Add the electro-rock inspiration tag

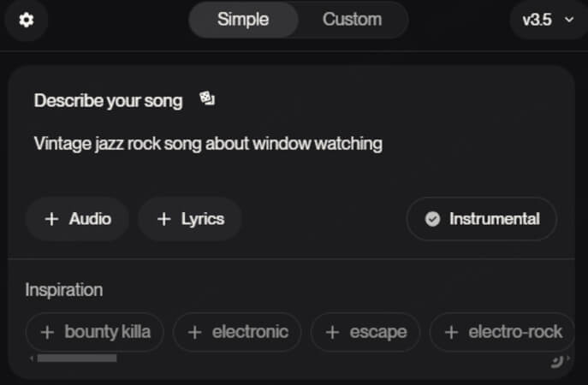tap(502, 332)
